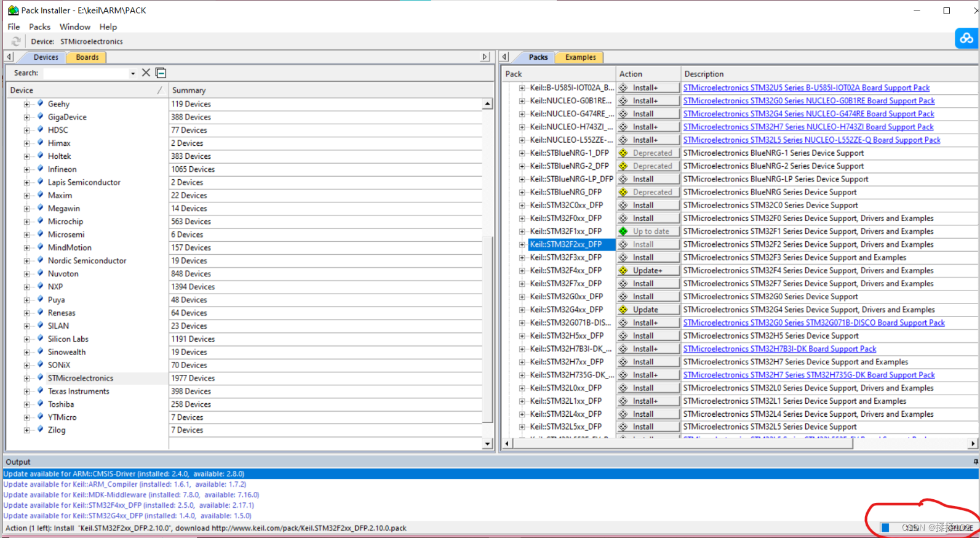
Task: Open the Packs menu
Action: [x=39, y=26]
